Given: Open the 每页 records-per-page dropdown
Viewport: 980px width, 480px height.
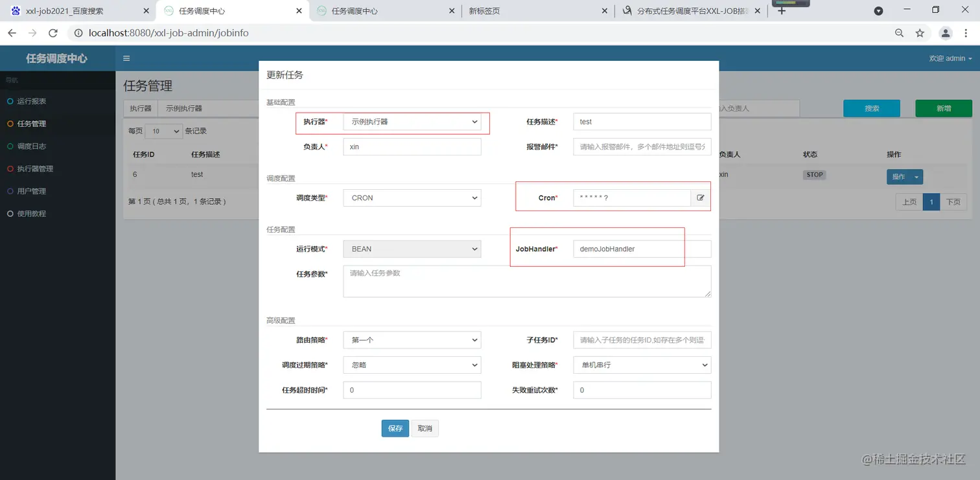Looking at the screenshot, I should (164, 131).
